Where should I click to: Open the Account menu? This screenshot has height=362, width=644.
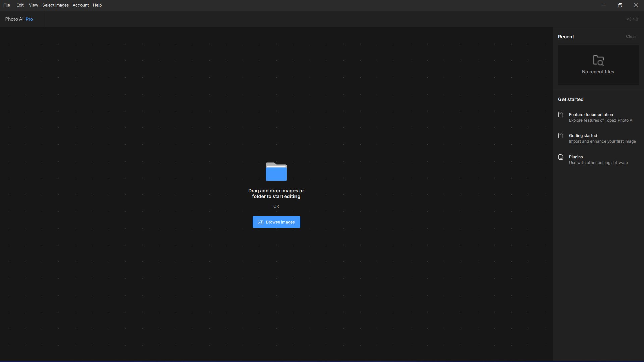[80, 5]
